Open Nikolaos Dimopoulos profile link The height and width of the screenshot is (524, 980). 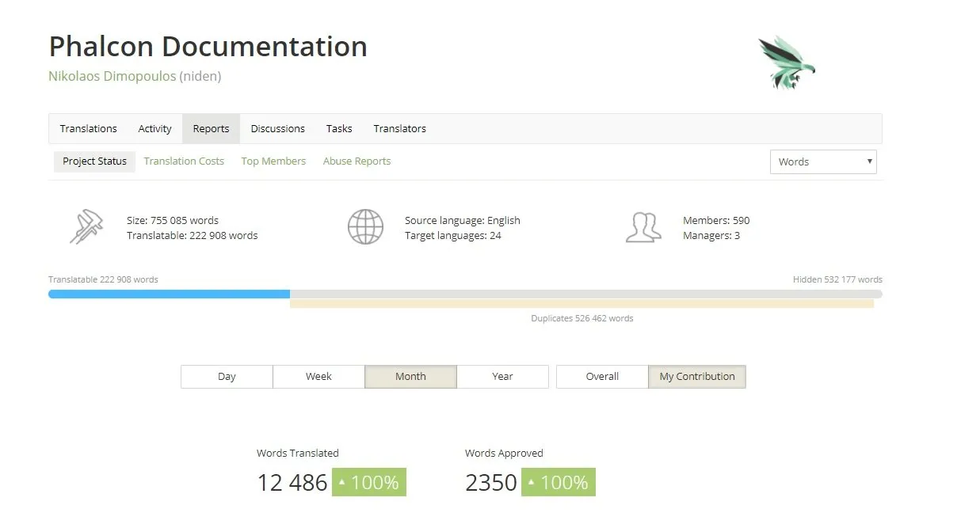[112, 77]
